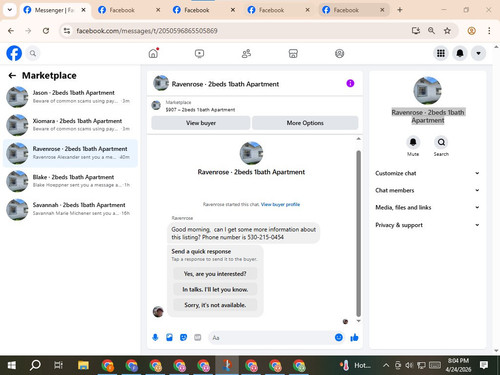Viewport: 500px width, 375px height.
Task: Select Ravenrose conversation in chat list
Action: tap(70, 153)
